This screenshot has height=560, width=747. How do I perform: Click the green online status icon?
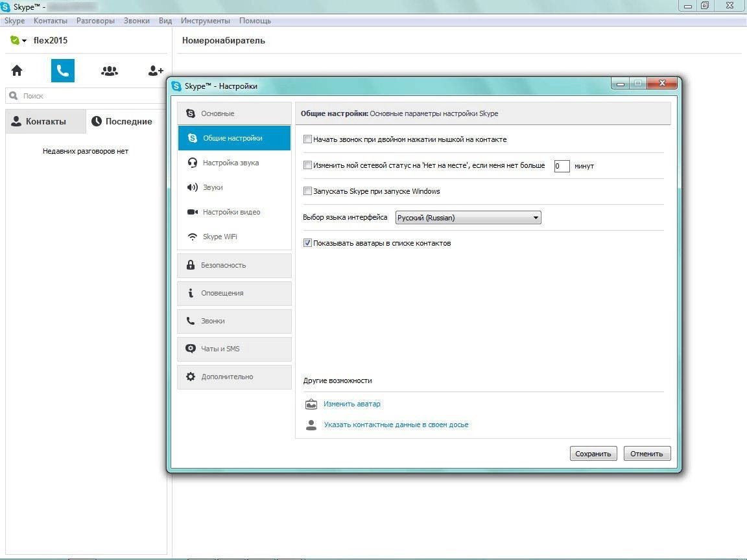(15, 40)
